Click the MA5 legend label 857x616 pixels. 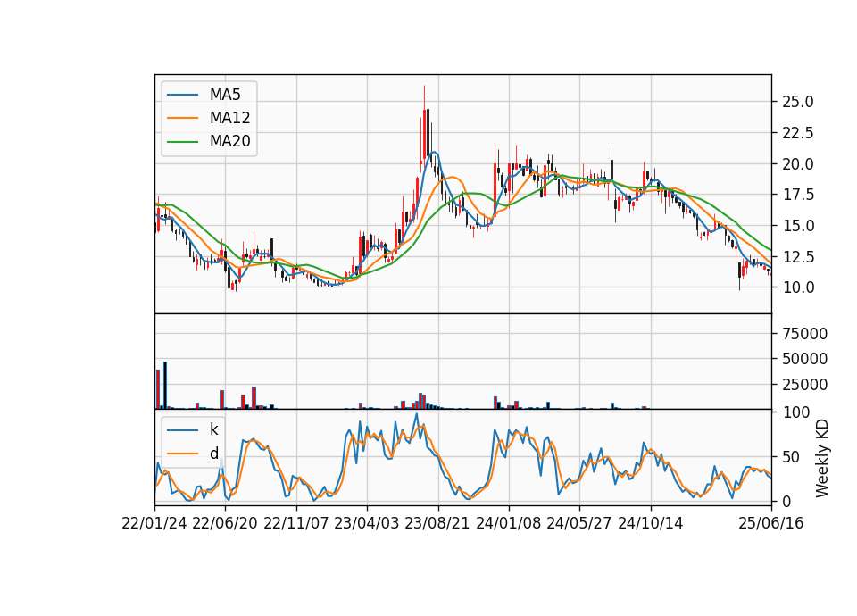(x=225, y=95)
